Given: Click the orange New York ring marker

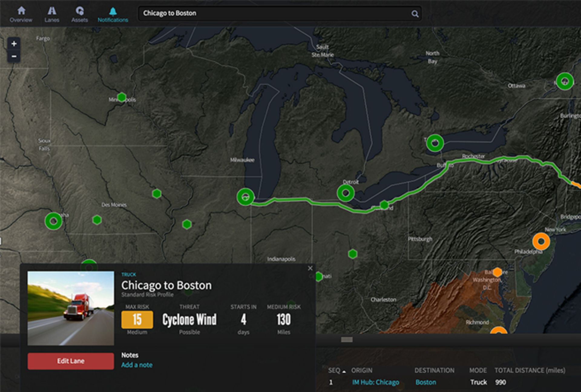Looking at the screenshot, I should pyautogui.click(x=541, y=241).
